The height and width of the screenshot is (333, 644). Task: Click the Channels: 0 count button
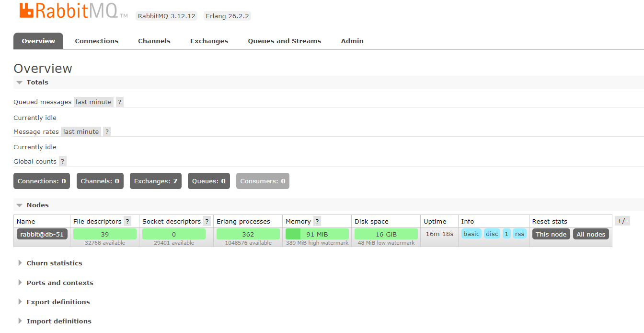(100, 181)
